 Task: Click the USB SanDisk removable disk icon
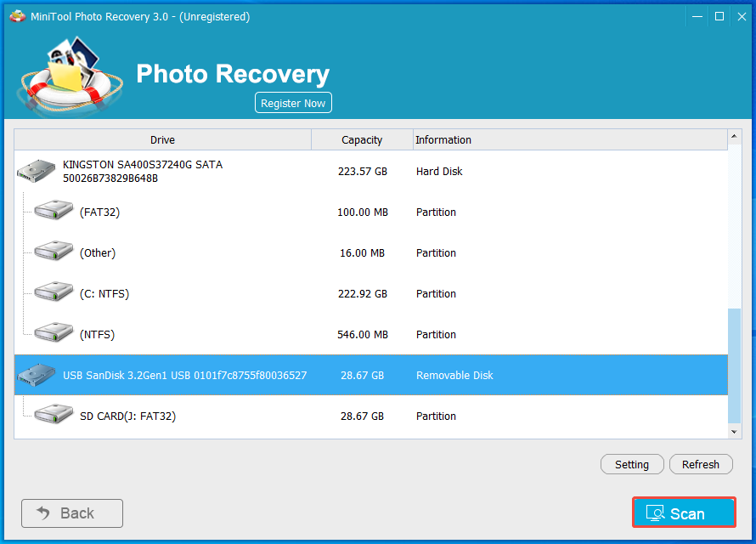[x=37, y=375]
